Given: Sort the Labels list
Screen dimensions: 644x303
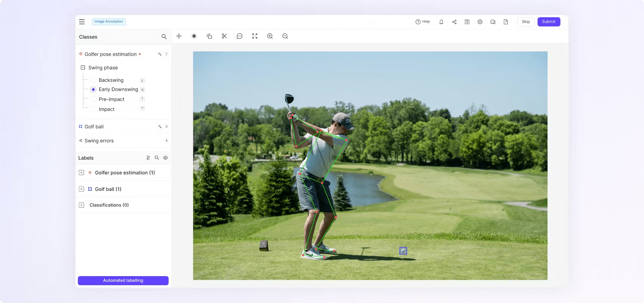Looking at the screenshot, I should pyautogui.click(x=148, y=158).
